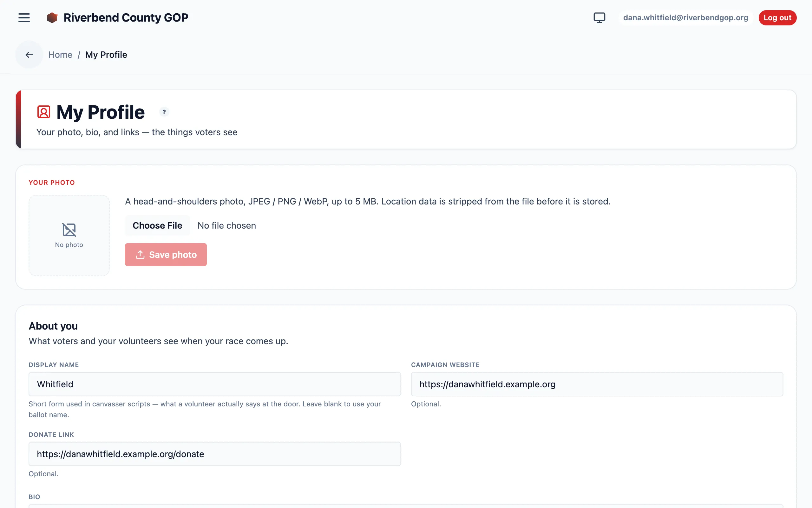
Task: Go back using the arrow button
Action: coord(29,55)
